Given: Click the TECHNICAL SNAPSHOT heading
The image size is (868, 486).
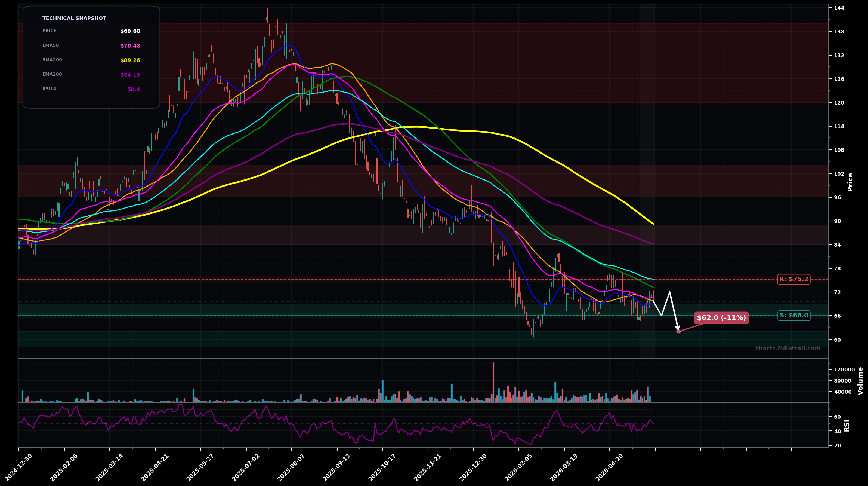Looking at the screenshot, I should [x=74, y=18].
